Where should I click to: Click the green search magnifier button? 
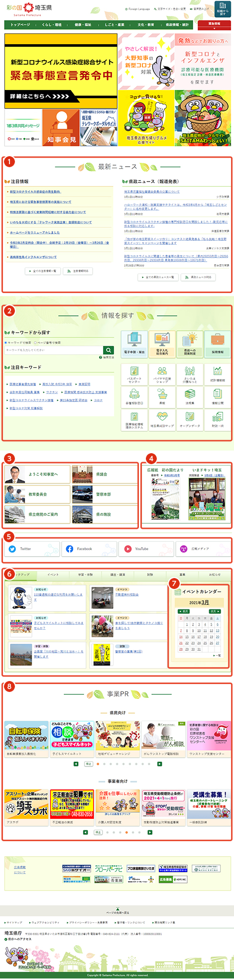109,350
